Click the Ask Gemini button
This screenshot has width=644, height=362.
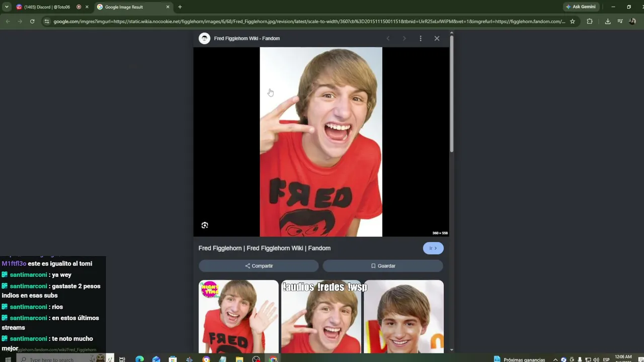[x=581, y=7]
